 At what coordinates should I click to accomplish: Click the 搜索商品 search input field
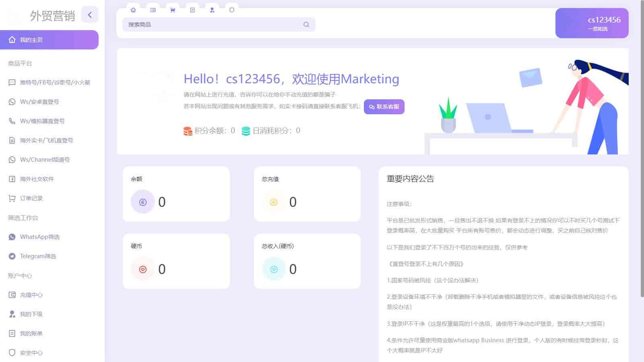[213, 25]
